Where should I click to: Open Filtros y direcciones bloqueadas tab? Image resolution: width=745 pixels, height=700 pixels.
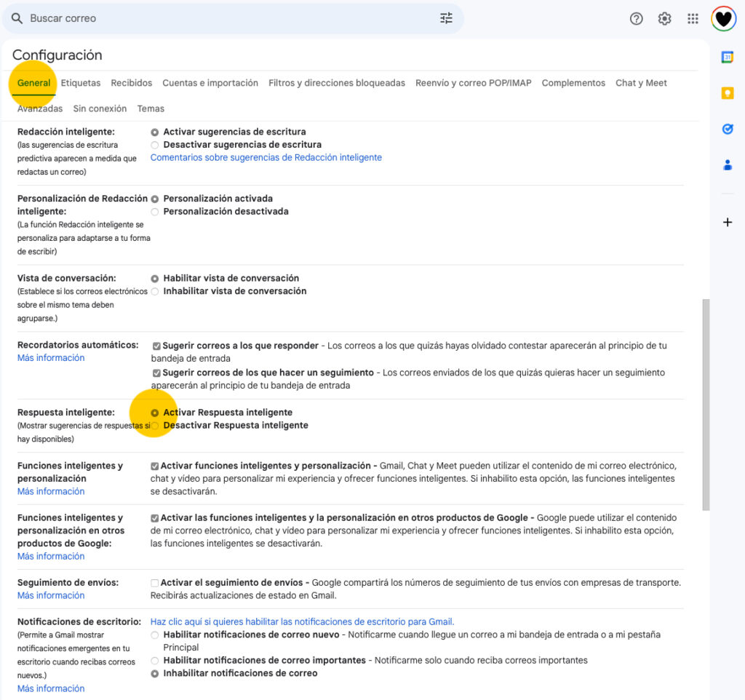(337, 83)
